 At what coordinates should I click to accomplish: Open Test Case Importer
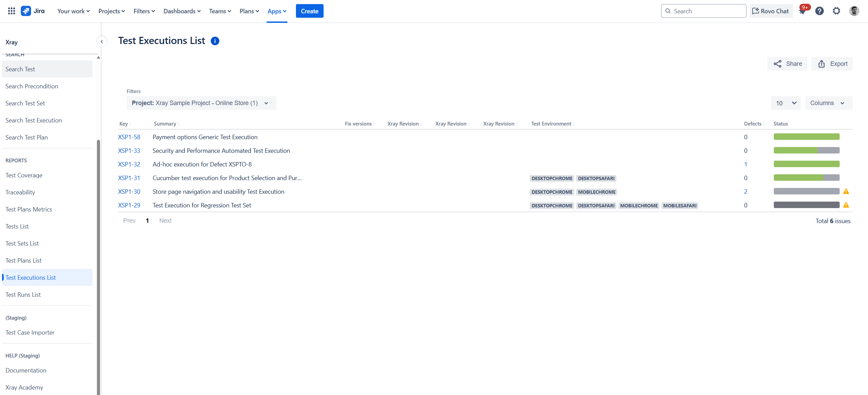tap(47, 332)
